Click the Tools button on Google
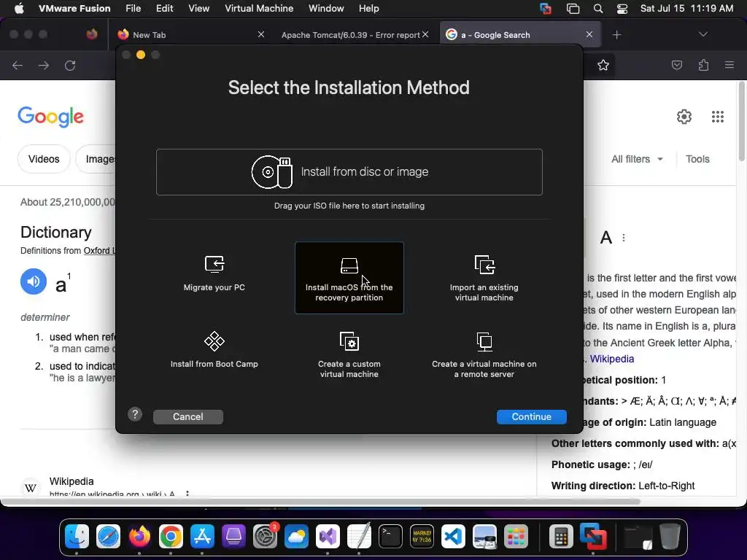747x560 pixels. pos(697,159)
